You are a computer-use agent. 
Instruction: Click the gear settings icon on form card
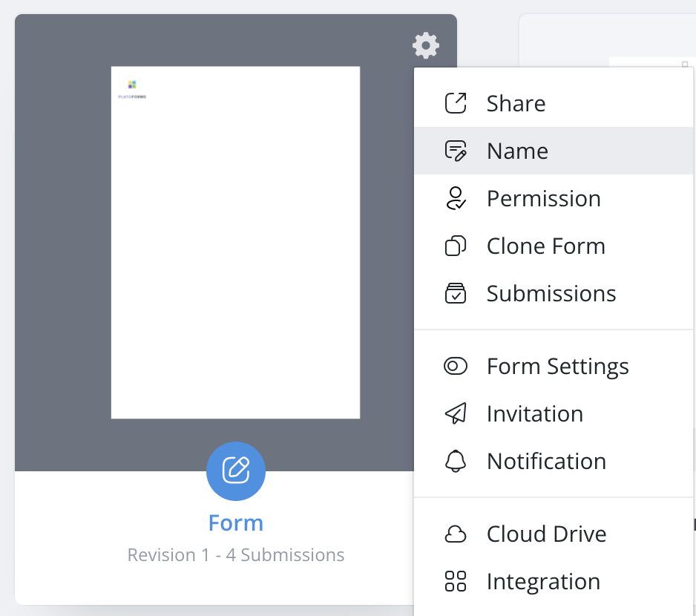click(426, 45)
